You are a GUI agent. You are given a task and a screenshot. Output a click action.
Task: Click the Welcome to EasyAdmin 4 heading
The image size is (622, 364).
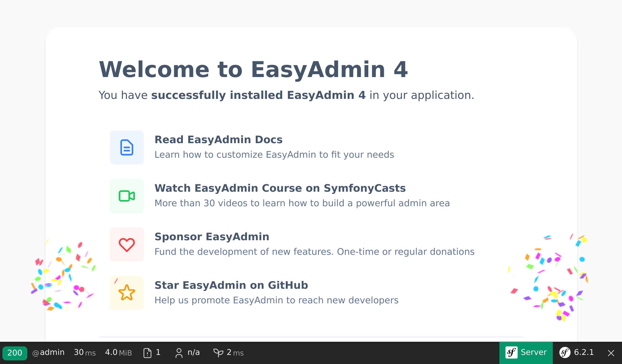point(253,69)
